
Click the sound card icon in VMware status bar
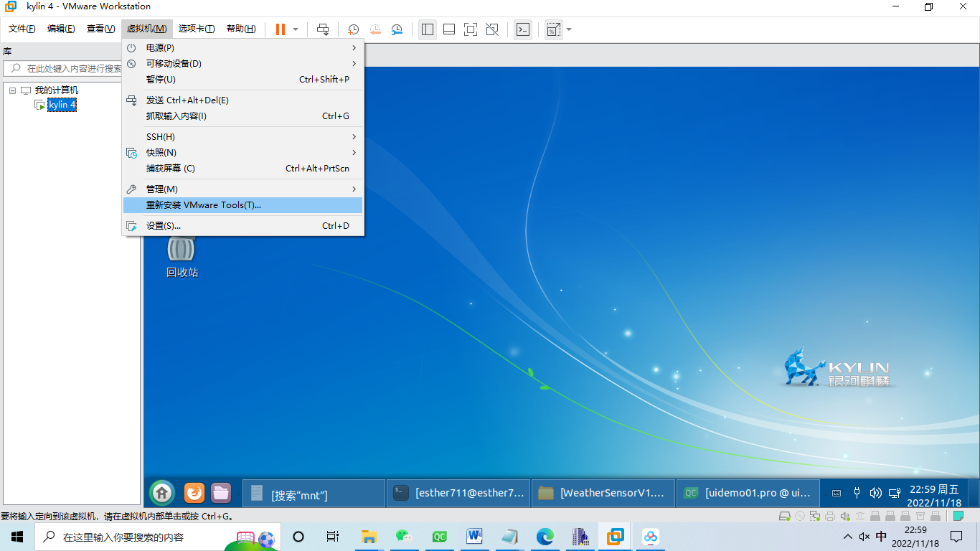844,517
